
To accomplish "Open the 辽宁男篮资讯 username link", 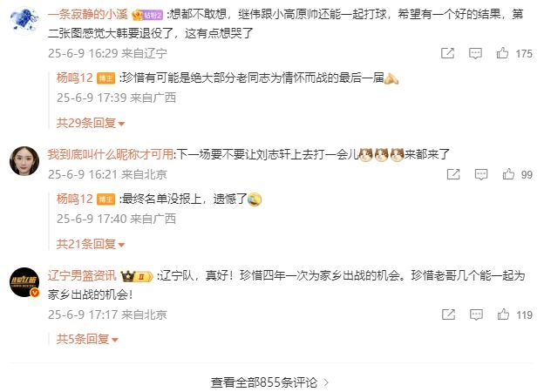I will [x=82, y=275].
